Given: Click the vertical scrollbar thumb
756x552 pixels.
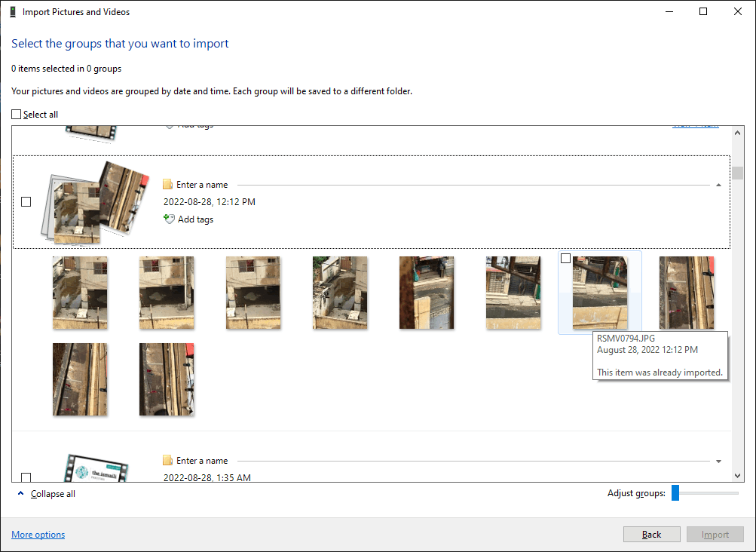Looking at the screenshot, I should tap(737, 172).
